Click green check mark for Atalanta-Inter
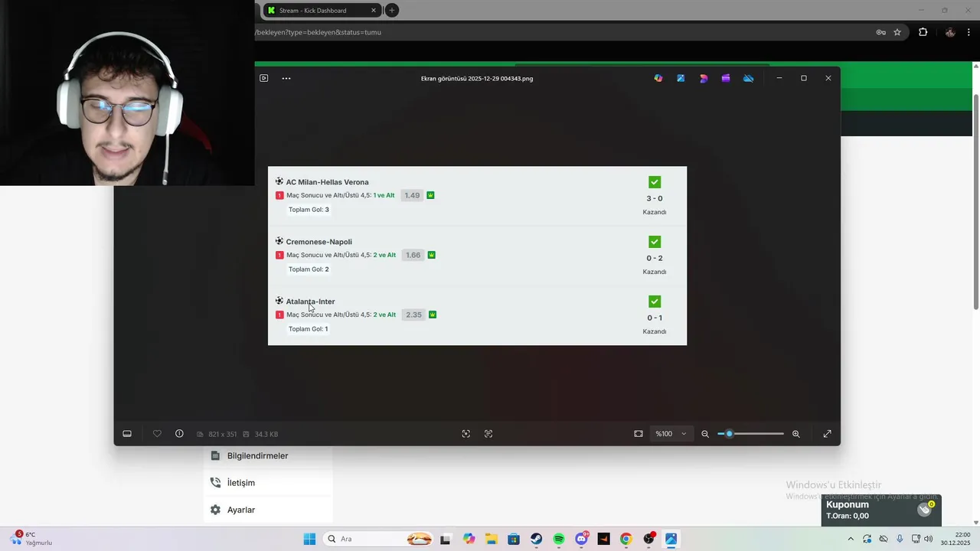 (x=655, y=302)
